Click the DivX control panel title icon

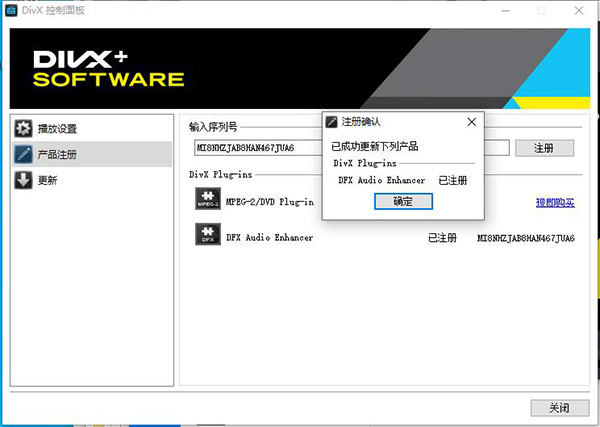[x=11, y=10]
